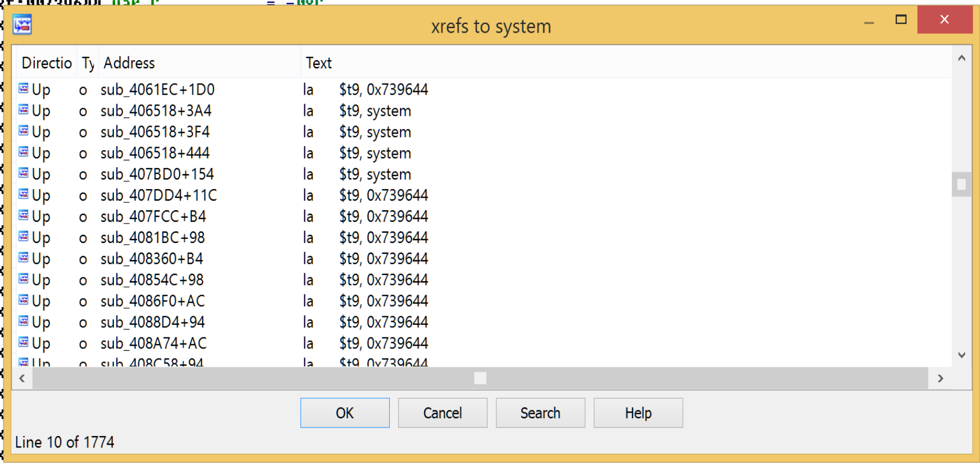The height and width of the screenshot is (463, 980).
Task: Select the sub_406518+3A4 address
Action: (x=156, y=111)
